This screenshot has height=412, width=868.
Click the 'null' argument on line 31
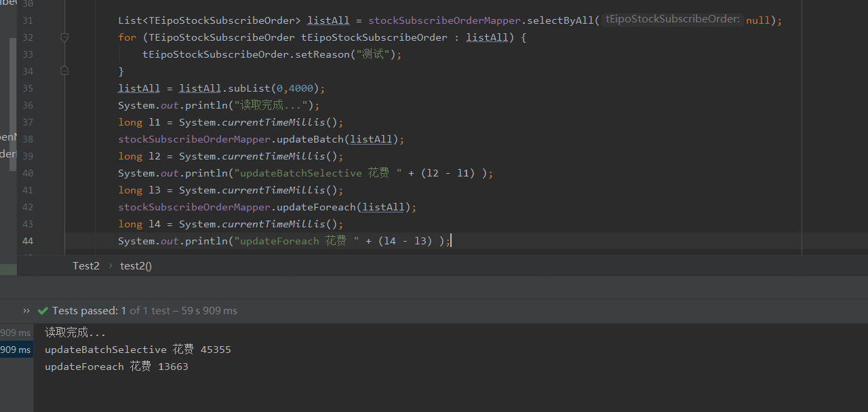point(758,20)
